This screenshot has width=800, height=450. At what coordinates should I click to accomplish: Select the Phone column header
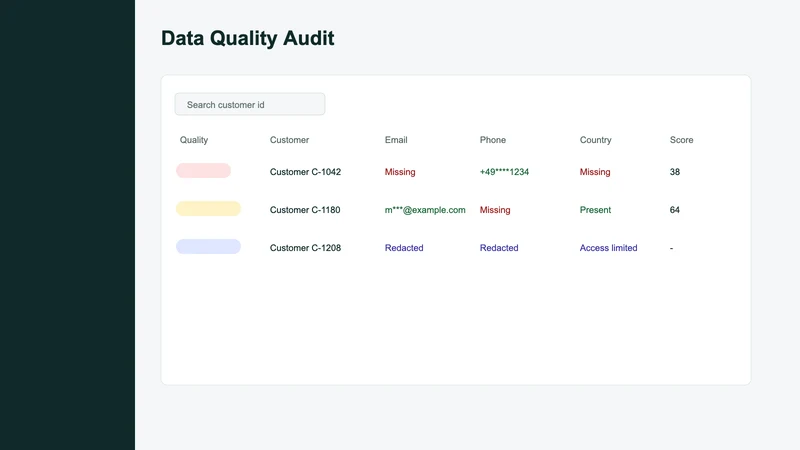pyautogui.click(x=493, y=140)
